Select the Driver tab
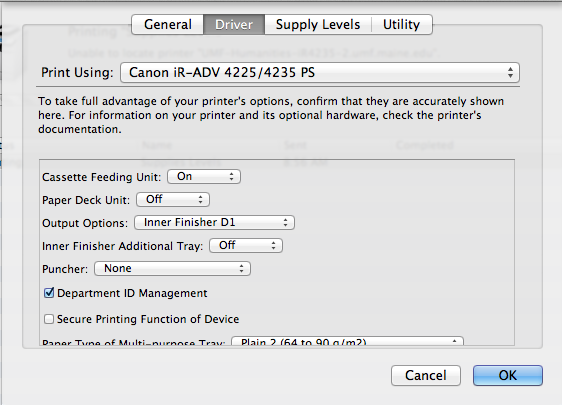 click(x=234, y=24)
